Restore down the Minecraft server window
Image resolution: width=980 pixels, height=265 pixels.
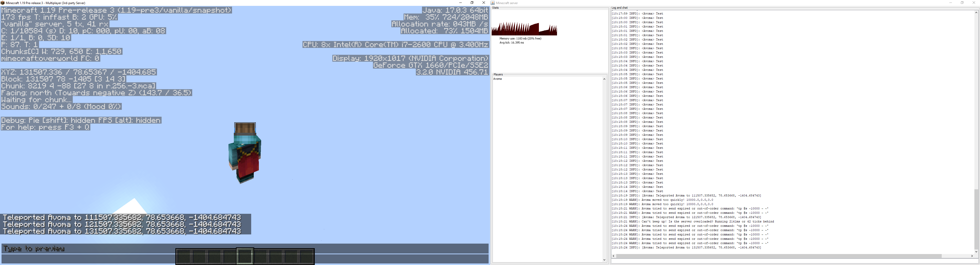962,3
